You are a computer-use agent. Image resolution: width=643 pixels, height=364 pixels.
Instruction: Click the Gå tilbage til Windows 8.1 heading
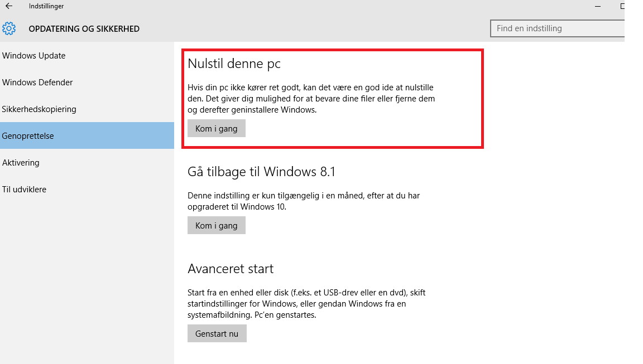click(x=261, y=172)
